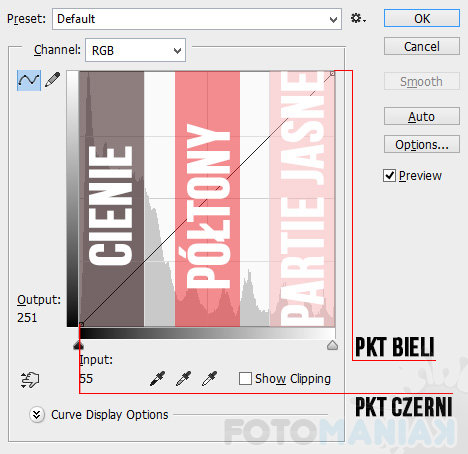Enable the Show Clipping checkbox
The width and height of the screenshot is (468, 454).
point(245,379)
